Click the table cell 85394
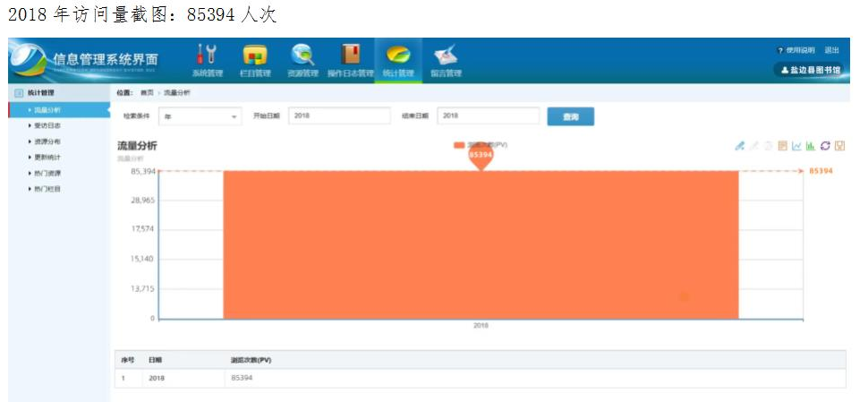This screenshot has height=402, width=868. coord(242,378)
